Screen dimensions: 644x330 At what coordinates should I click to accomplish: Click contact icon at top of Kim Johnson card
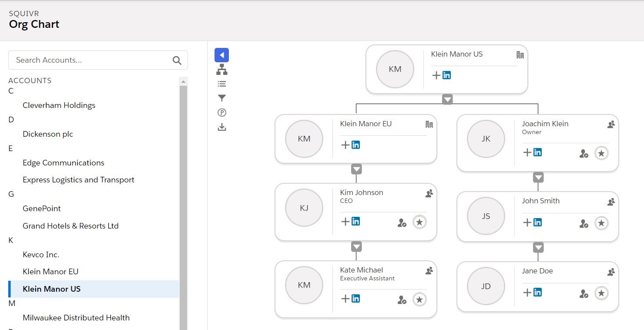(429, 193)
